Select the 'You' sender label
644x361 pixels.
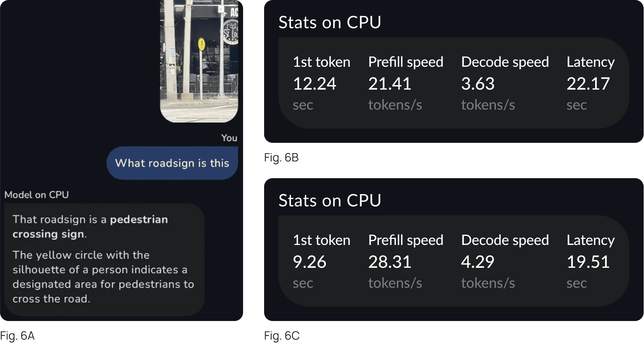coord(229,138)
